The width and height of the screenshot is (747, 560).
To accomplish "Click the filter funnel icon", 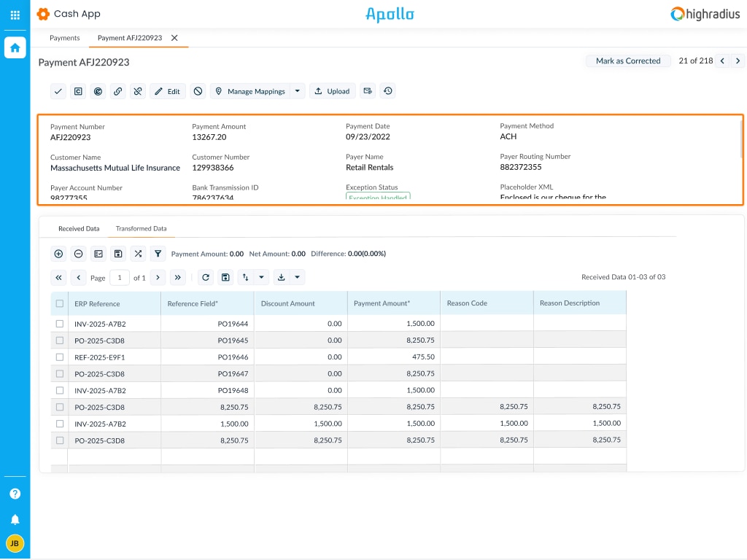I will coord(158,254).
